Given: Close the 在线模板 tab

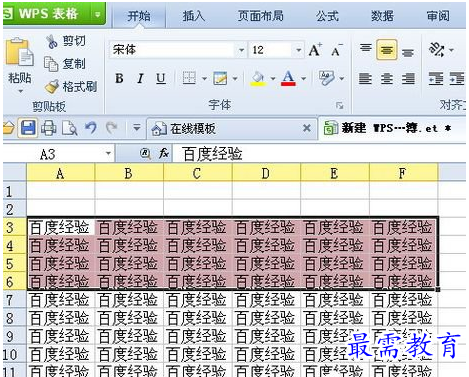Looking at the screenshot, I should pyautogui.click(x=307, y=128).
